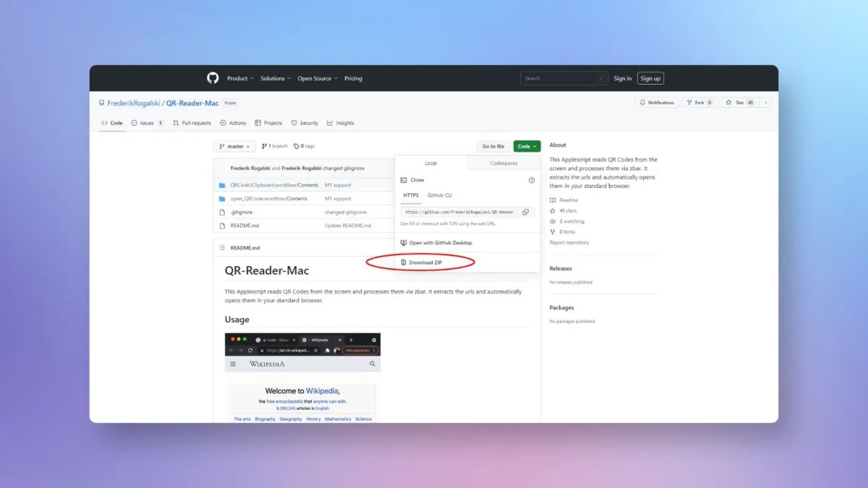Open open_QRCode.workflow/Contents folder name

click(269, 199)
